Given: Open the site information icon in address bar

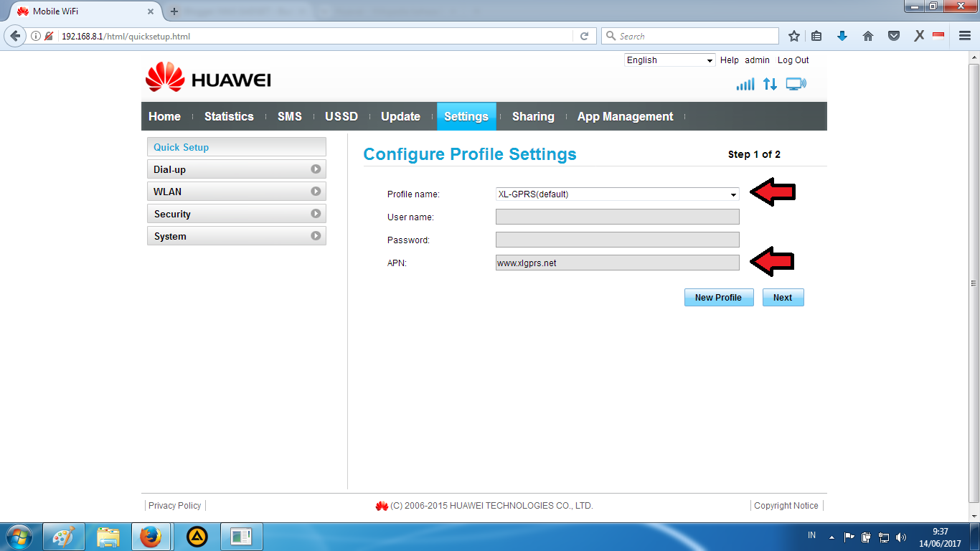Looking at the screenshot, I should pyautogui.click(x=36, y=36).
